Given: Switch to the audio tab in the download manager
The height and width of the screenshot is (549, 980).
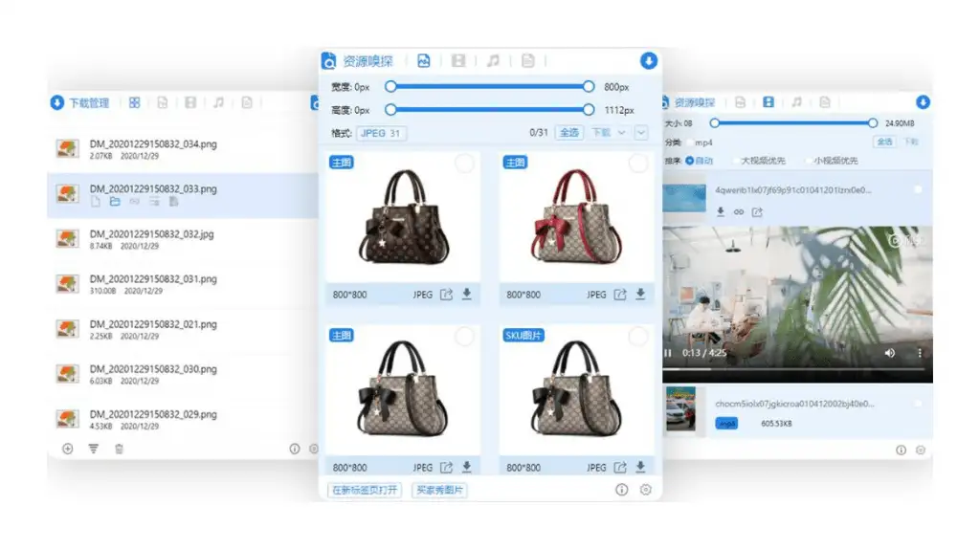Looking at the screenshot, I should (218, 102).
